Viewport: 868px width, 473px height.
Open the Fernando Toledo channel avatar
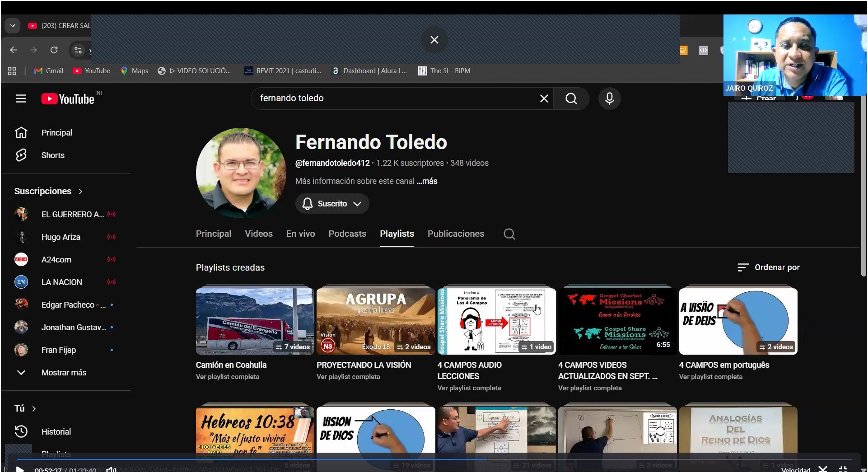(241, 173)
